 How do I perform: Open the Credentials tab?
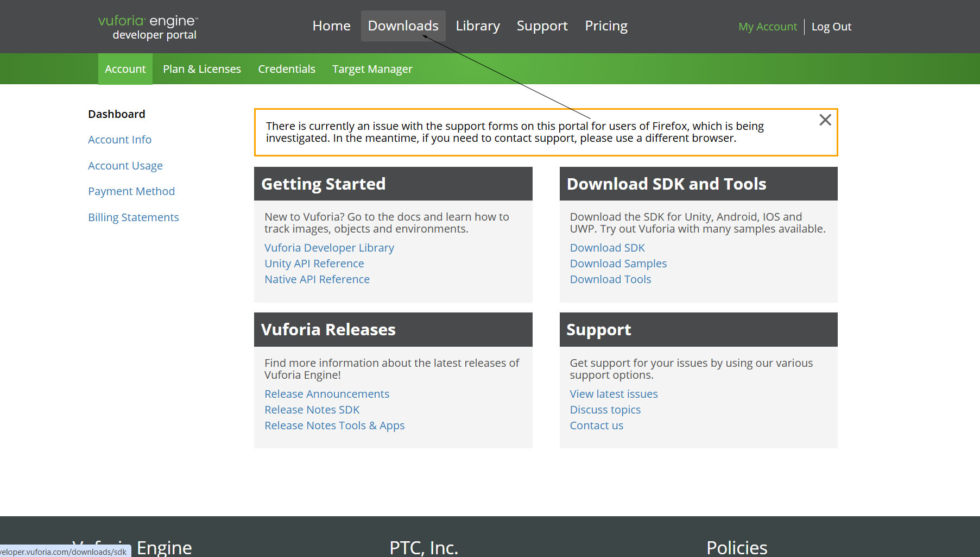[286, 69]
